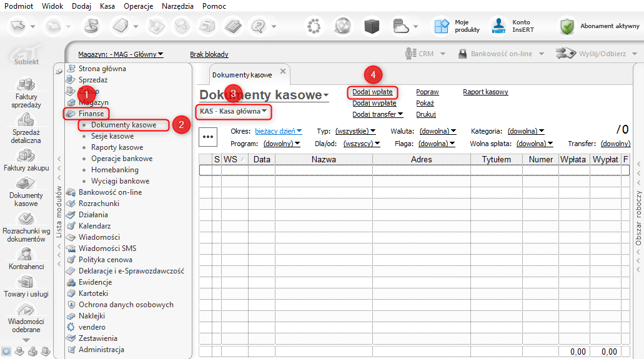This screenshot has width=644, height=359.
Task: Open Flaga (dowolna) filter dropdown
Action: [x=437, y=144]
